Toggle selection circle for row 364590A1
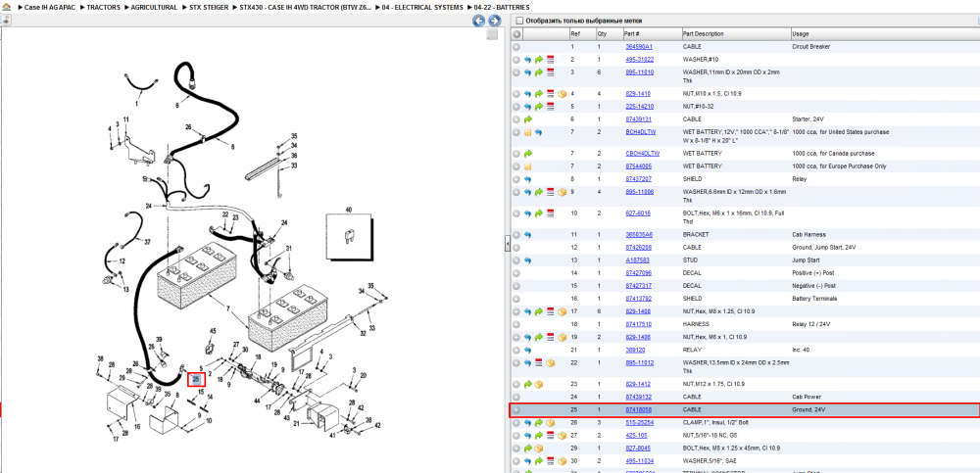The height and width of the screenshot is (473, 980). coord(516,47)
